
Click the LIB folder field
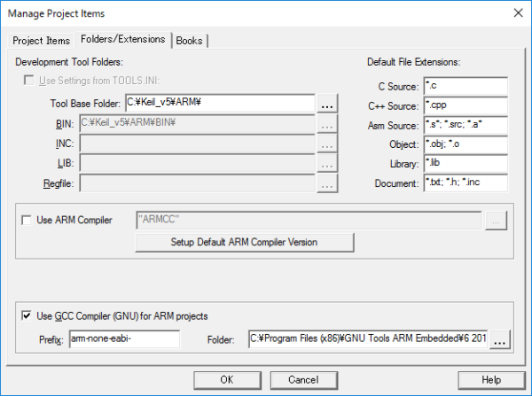click(x=197, y=163)
